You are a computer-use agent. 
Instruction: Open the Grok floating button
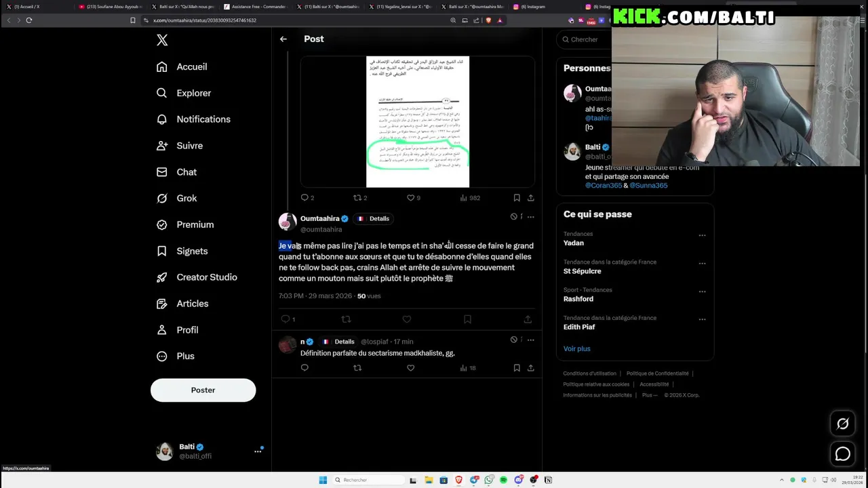click(843, 424)
